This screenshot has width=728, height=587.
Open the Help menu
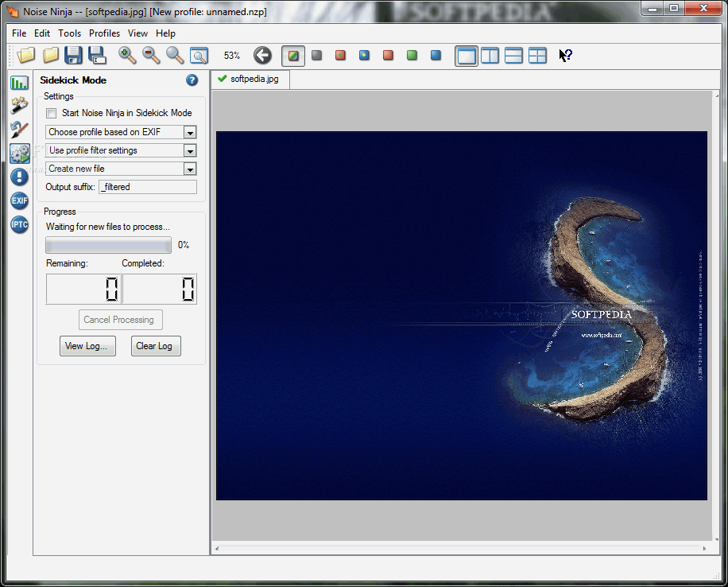[165, 33]
